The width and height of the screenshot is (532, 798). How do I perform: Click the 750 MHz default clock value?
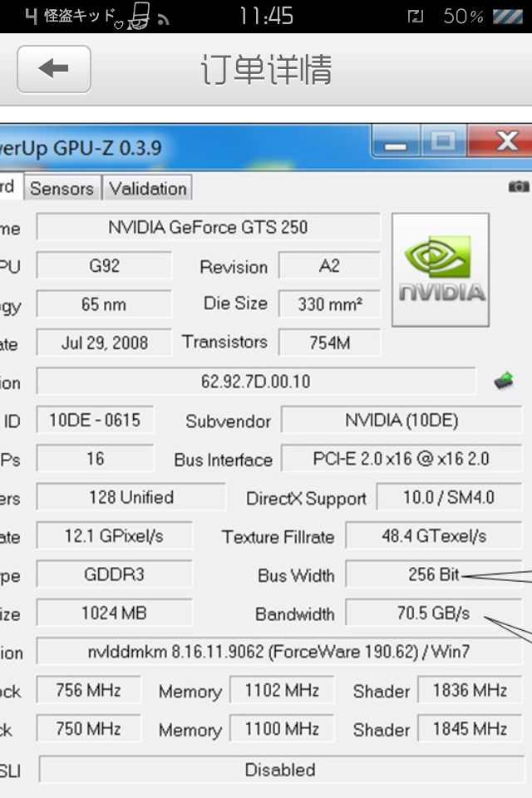click(89, 729)
